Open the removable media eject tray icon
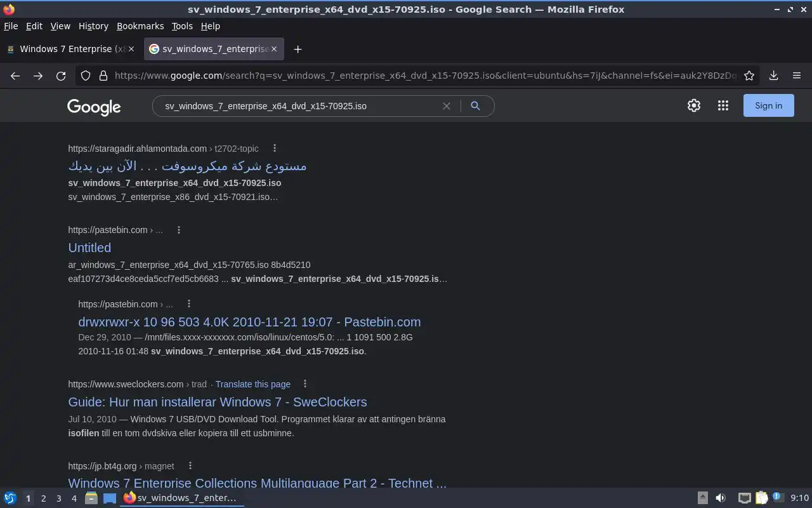This screenshot has width=812, height=508. 703,498
